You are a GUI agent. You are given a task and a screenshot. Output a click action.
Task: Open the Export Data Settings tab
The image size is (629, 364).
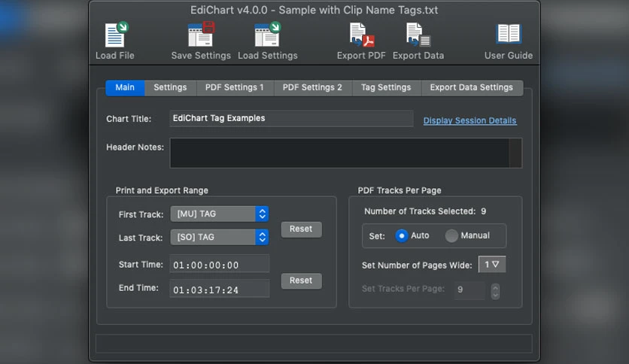pyautogui.click(x=471, y=87)
